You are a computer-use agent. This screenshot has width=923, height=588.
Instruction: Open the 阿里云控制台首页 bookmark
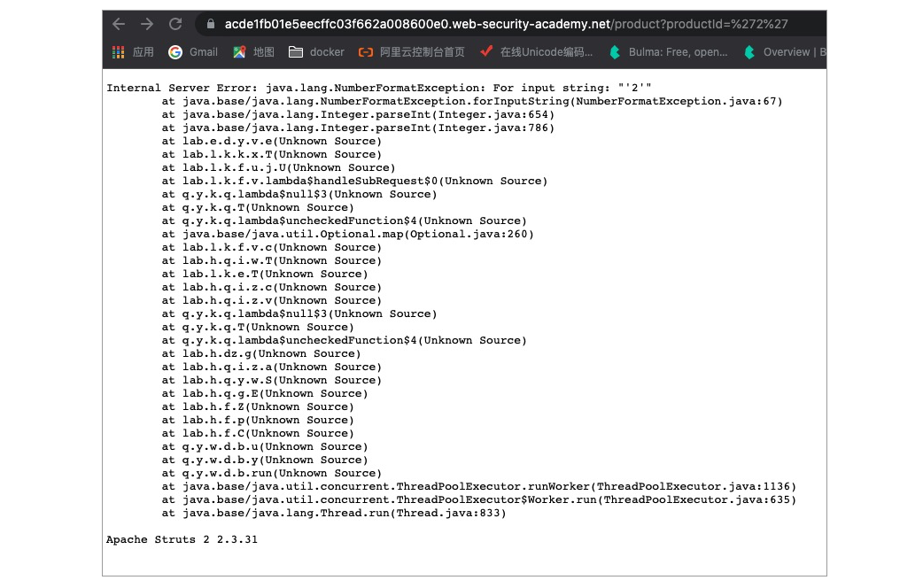tap(411, 52)
